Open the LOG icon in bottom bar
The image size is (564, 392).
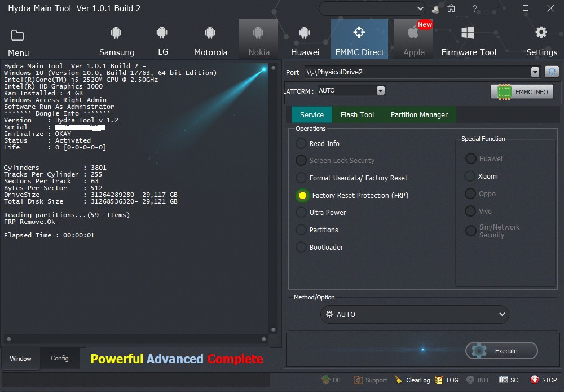(x=439, y=380)
